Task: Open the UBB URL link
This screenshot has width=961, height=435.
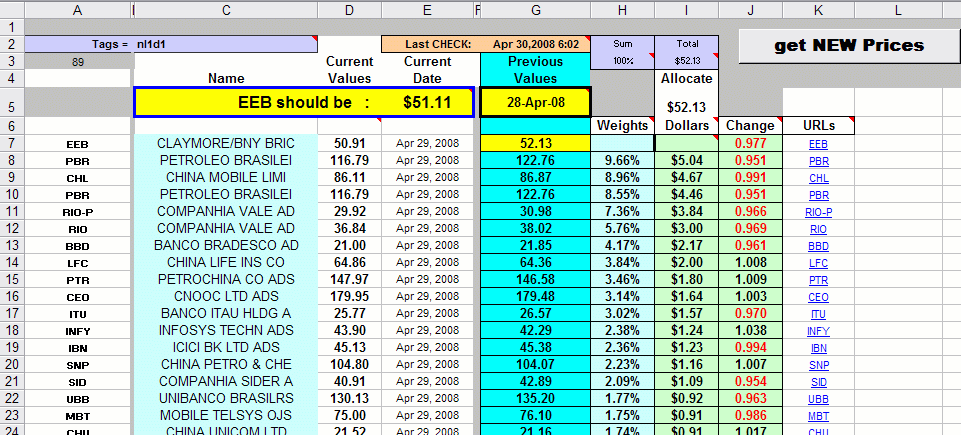Action: 818,399
